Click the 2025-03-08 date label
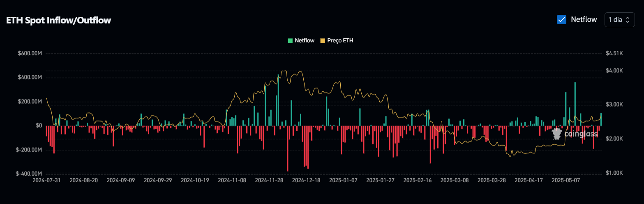The image size is (644, 204). click(x=454, y=180)
